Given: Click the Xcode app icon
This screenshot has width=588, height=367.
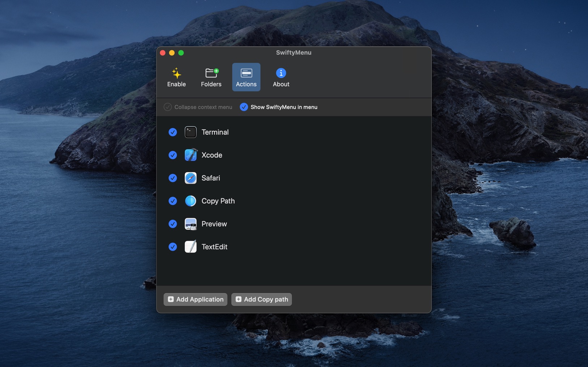Looking at the screenshot, I should tap(191, 155).
